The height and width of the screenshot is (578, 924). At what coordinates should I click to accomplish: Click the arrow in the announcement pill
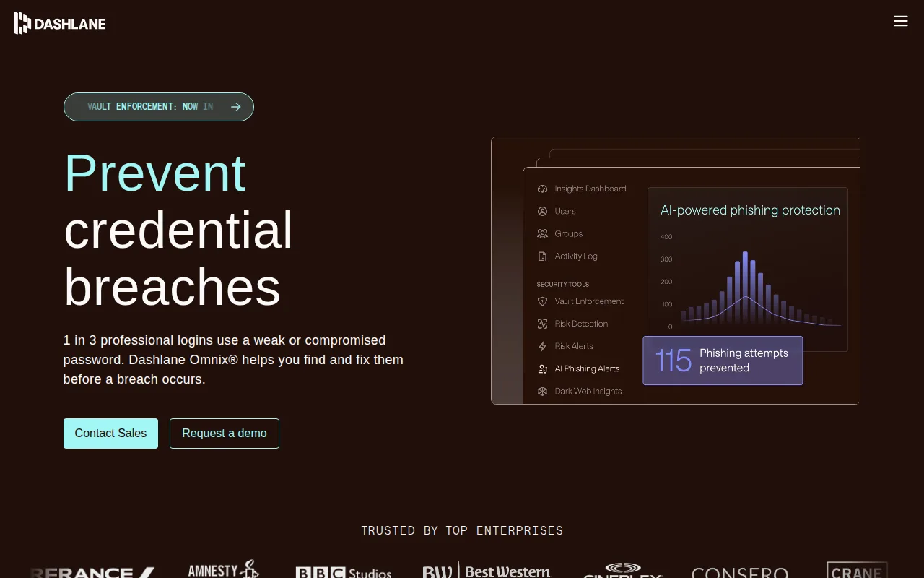[236, 107]
